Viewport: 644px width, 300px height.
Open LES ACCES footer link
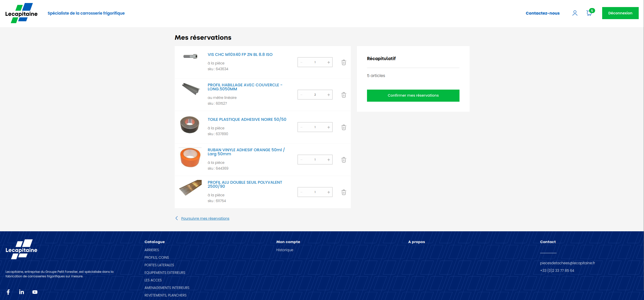pos(153,280)
